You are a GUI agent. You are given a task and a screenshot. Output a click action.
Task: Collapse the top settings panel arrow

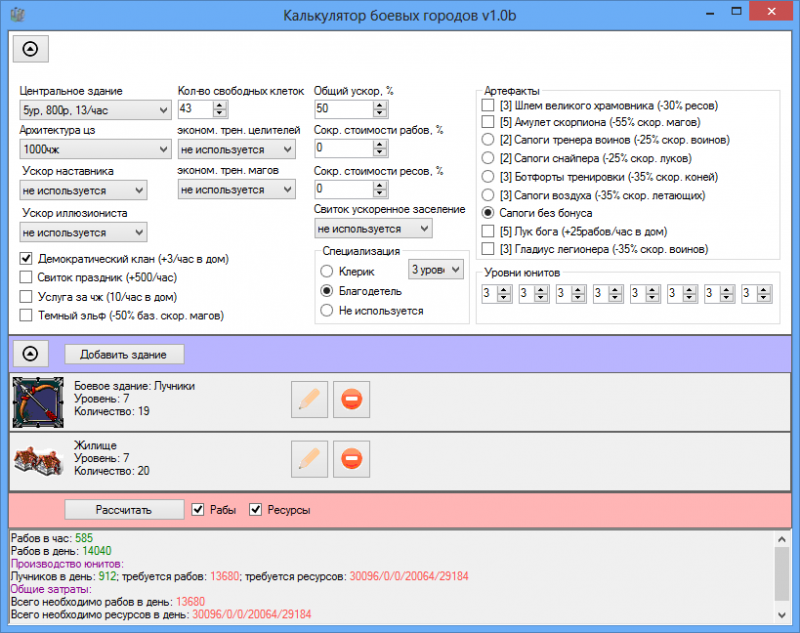point(29,47)
